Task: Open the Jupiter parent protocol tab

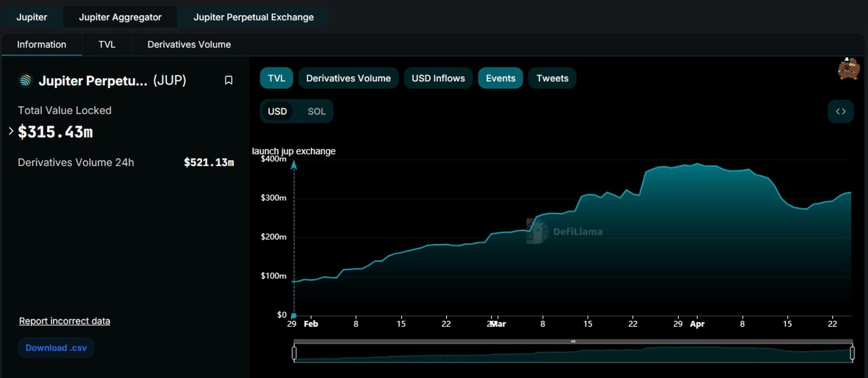Action: pyautogui.click(x=32, y=17)
